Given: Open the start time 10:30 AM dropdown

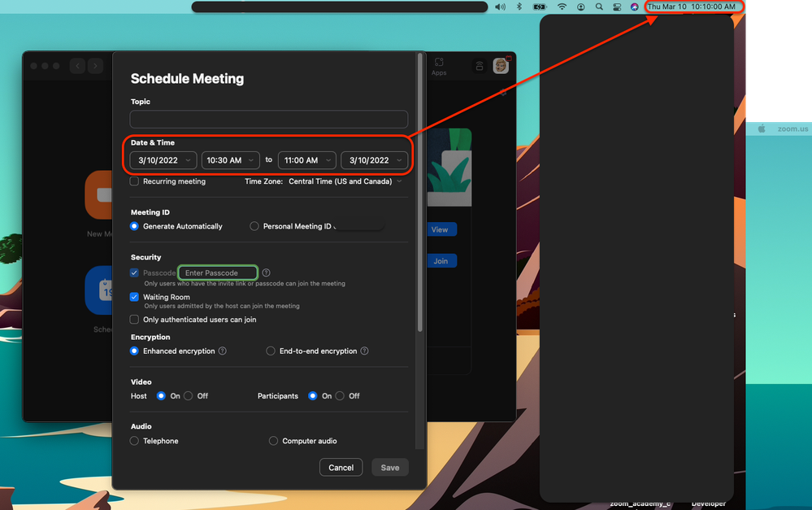Looking at the screenshot, I should 230,160.
